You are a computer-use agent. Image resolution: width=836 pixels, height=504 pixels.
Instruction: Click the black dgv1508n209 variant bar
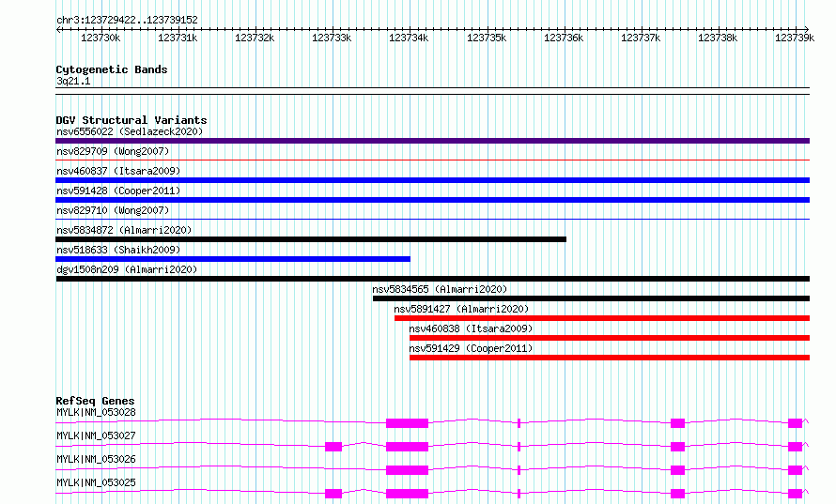click(432, 279)
